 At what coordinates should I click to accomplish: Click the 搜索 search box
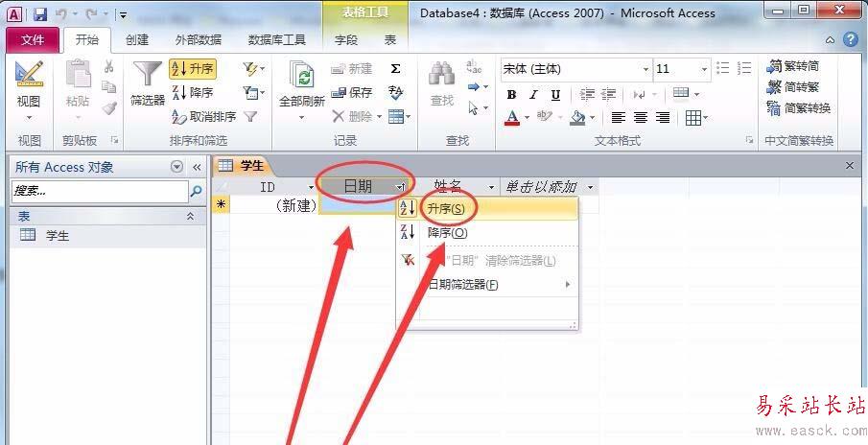[x=100, y=192]
